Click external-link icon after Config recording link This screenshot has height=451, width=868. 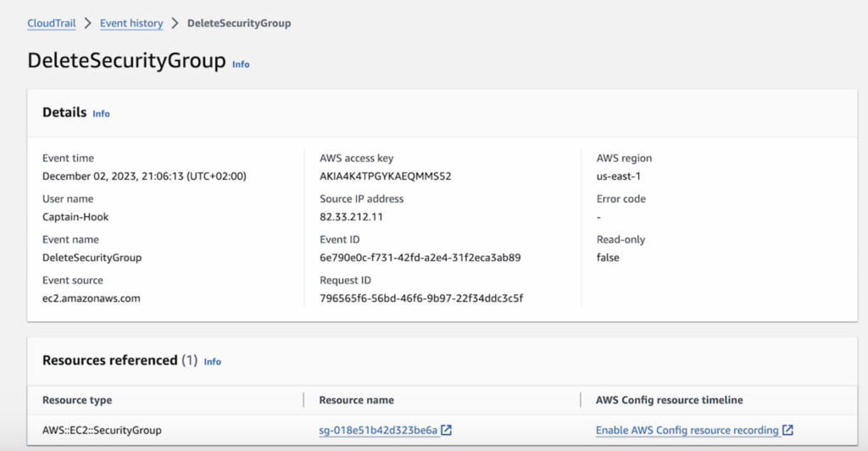(x=787, y=430)
